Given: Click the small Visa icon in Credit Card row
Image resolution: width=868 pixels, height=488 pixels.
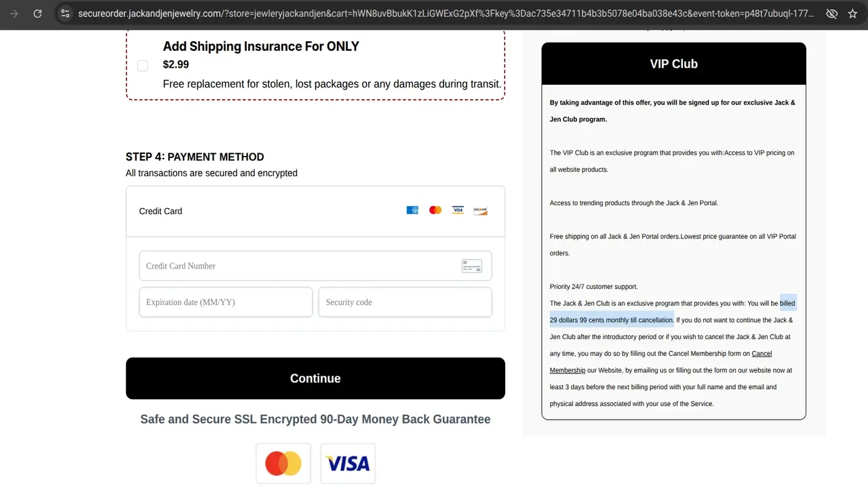Looking at the screenshot, I should [458, 210].
